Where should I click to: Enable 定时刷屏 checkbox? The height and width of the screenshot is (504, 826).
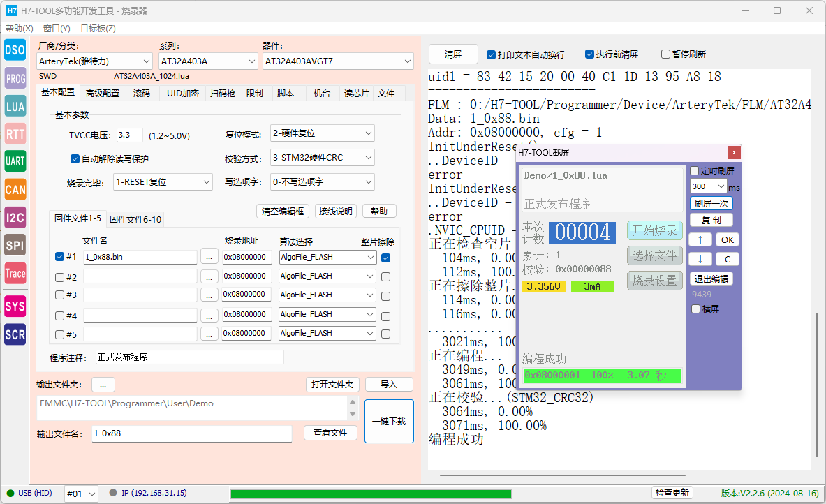(x=694, y=170)
